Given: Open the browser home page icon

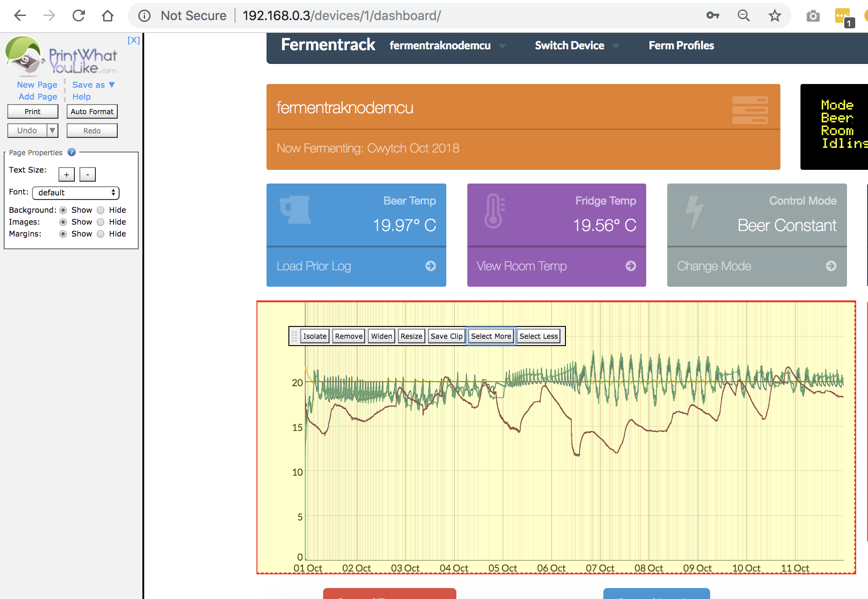Looking at the screenshot, I should click(x=108, y=16).
